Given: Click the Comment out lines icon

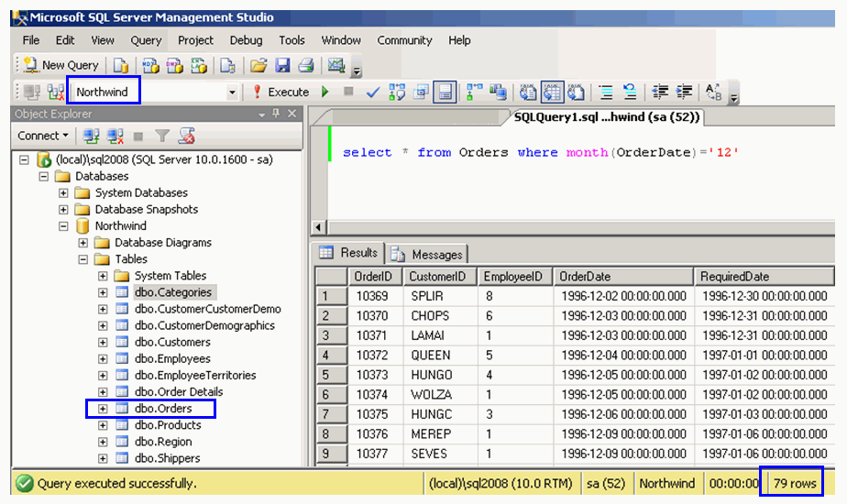Looking at the screenshot, I should 606,92.
